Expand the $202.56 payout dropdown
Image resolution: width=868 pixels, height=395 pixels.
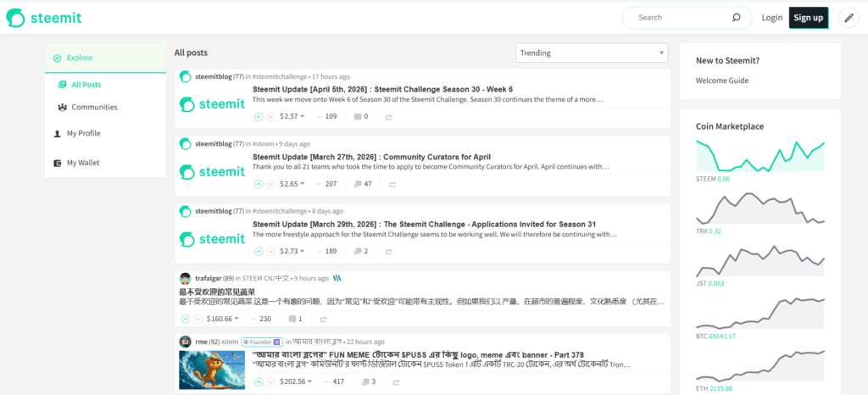[x=310, y=381]
